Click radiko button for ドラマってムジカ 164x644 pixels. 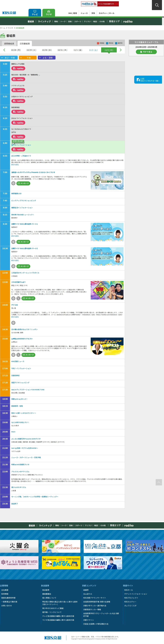pos(18,90)
